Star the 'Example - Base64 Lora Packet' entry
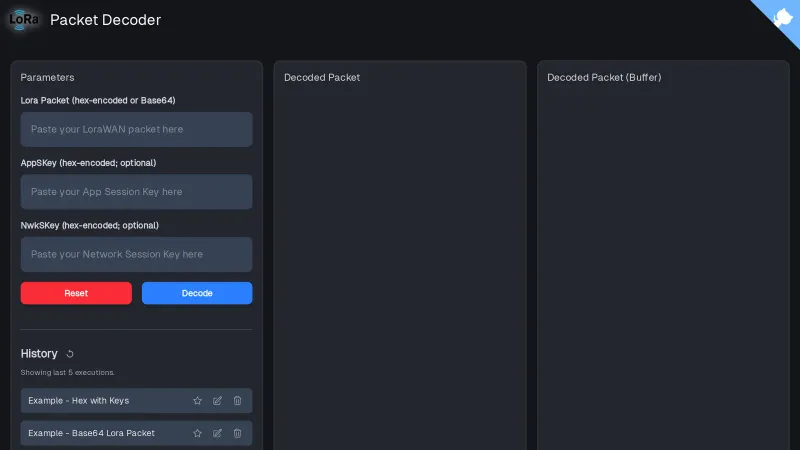Image resolution: width=800 pixels, height=450 pixels. coord(197,433)
